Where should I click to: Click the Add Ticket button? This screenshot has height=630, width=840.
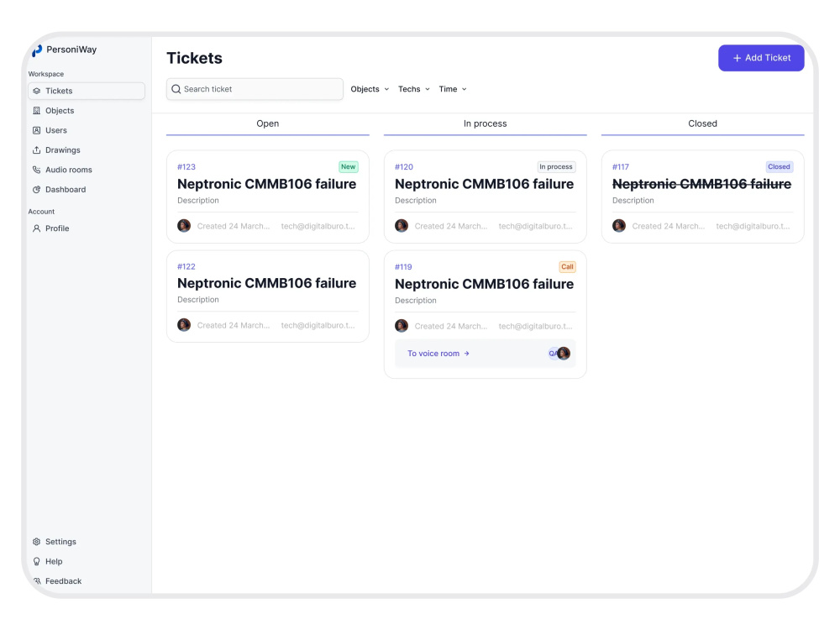coord(761,58)
